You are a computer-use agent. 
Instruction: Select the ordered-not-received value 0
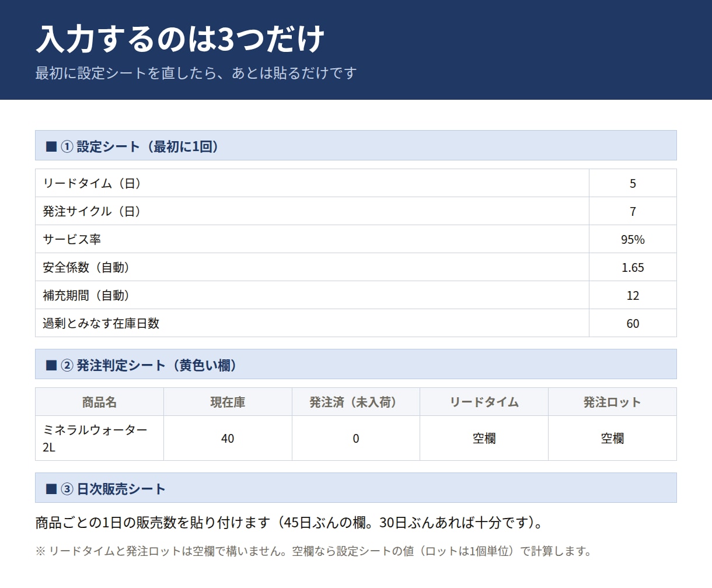(x=356, y=438)
